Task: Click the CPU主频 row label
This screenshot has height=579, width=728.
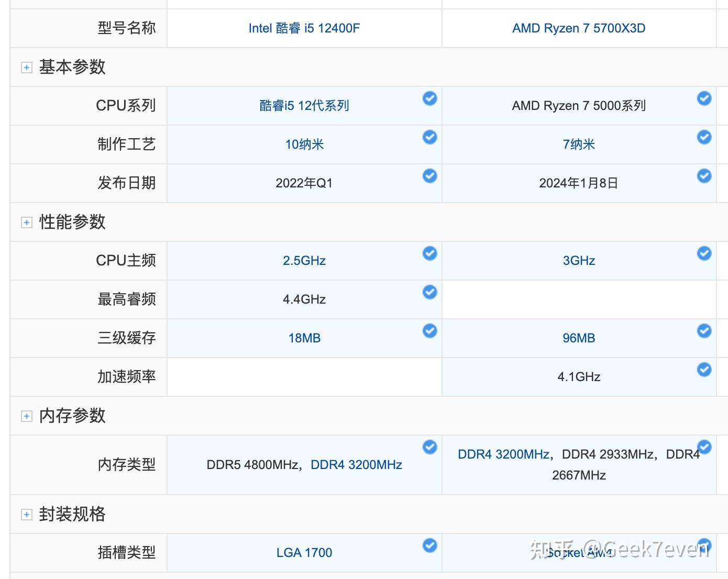Action: pyautogui.click(x=126, y=261)
